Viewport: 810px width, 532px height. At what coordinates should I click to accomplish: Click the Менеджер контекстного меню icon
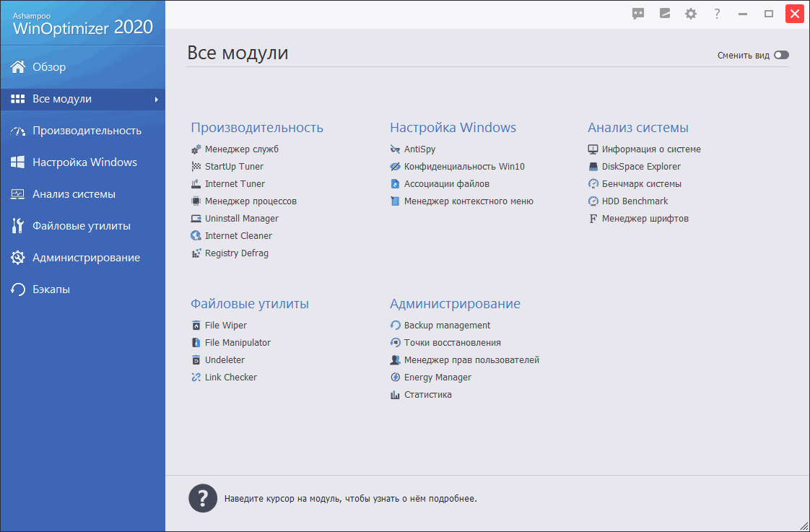[395, 201]
